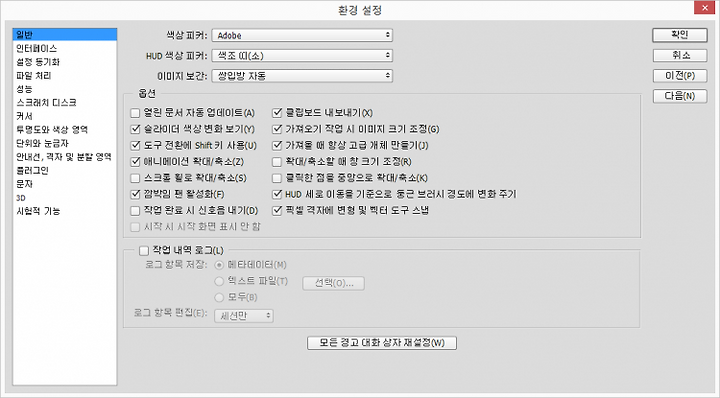Open 파일 처리 preferences
This screenshot has height=398, width=720.
click(x=34, y=75)
